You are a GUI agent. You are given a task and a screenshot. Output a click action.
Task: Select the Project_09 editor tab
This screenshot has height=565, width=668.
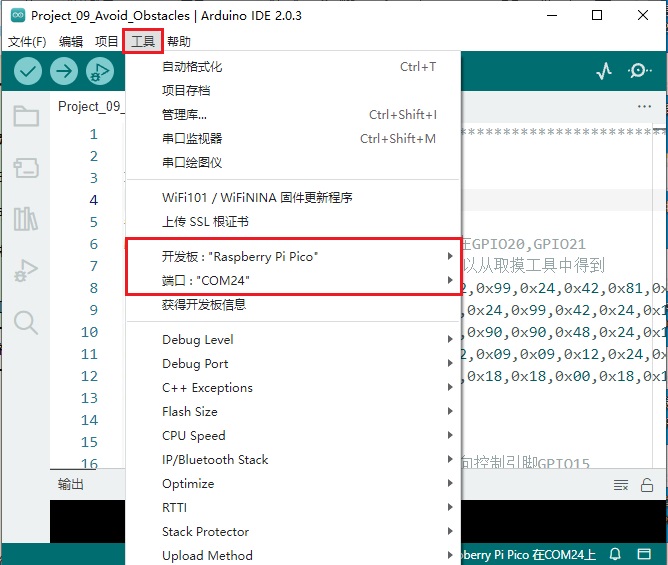[91, 107]
